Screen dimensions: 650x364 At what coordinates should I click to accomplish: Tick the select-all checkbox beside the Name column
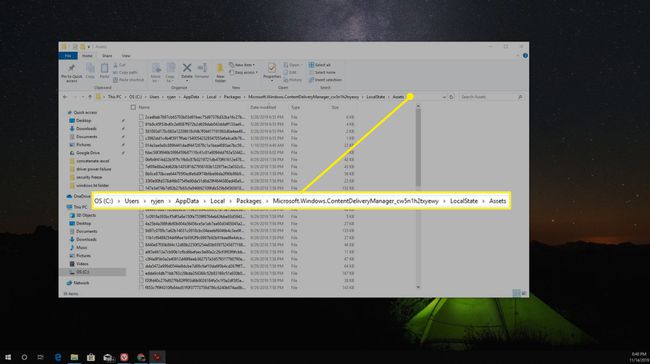coord(133,107)
